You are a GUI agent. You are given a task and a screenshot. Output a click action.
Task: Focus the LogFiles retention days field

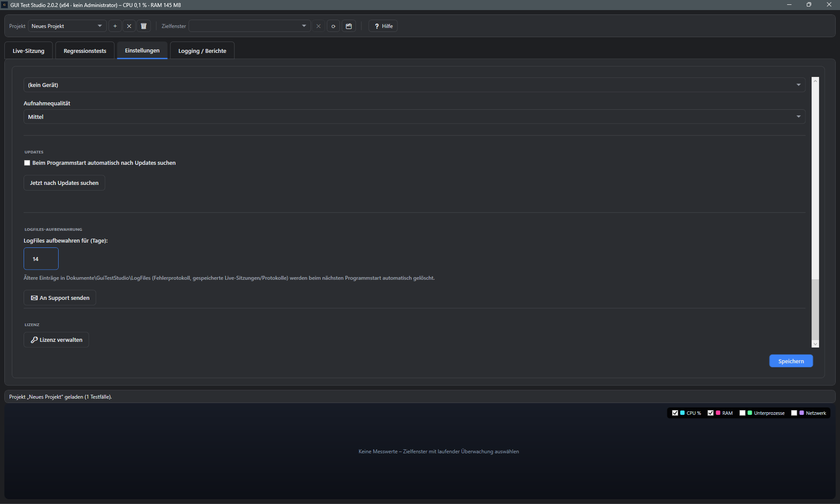click(x=41, y=259)
